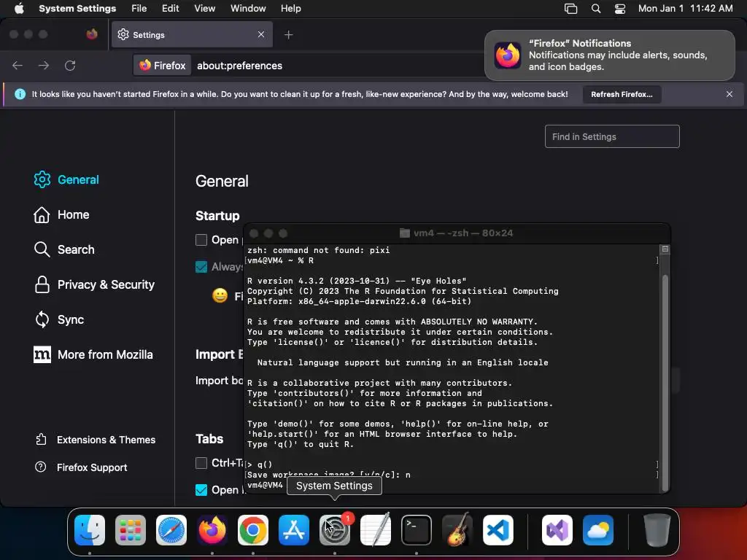
Task: Open the App Store dock icon
Action: coord(294,530)
